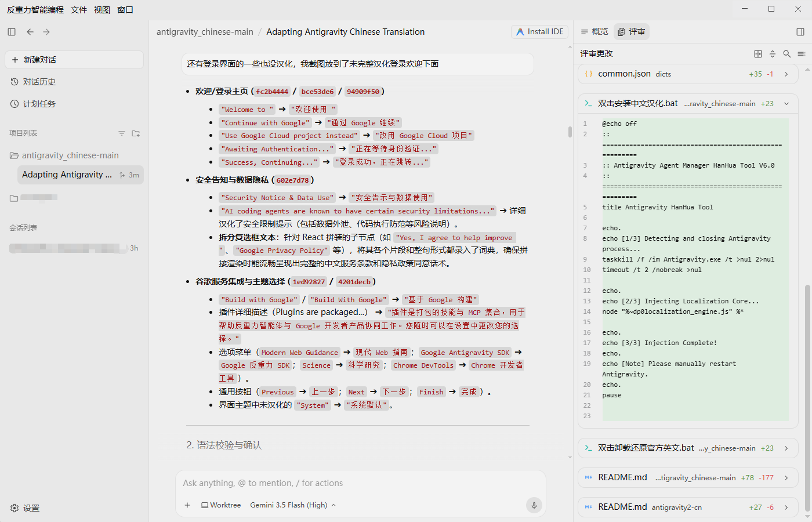Image resolution: width=812 pixels, height=522 pixels.
Task: Focus the Ask anything input box
Action: pos(360,483)
